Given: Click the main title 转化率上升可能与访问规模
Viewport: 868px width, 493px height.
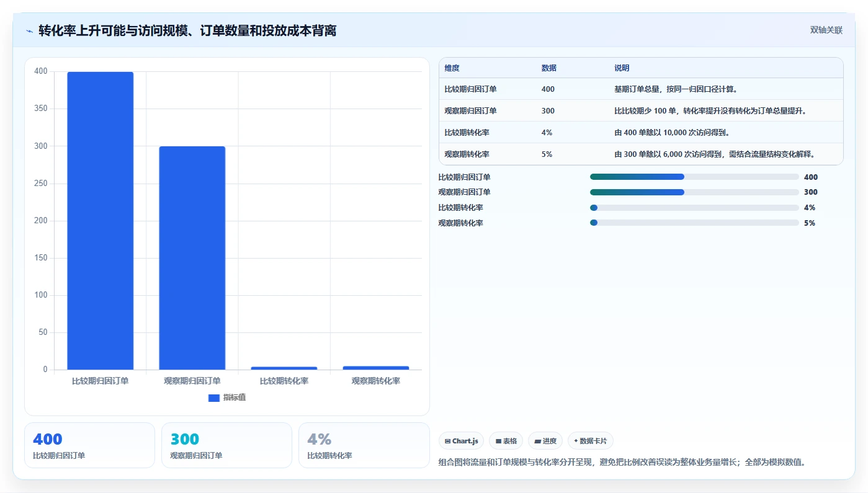Looking at the screenshot, I should tap(187, 30).
